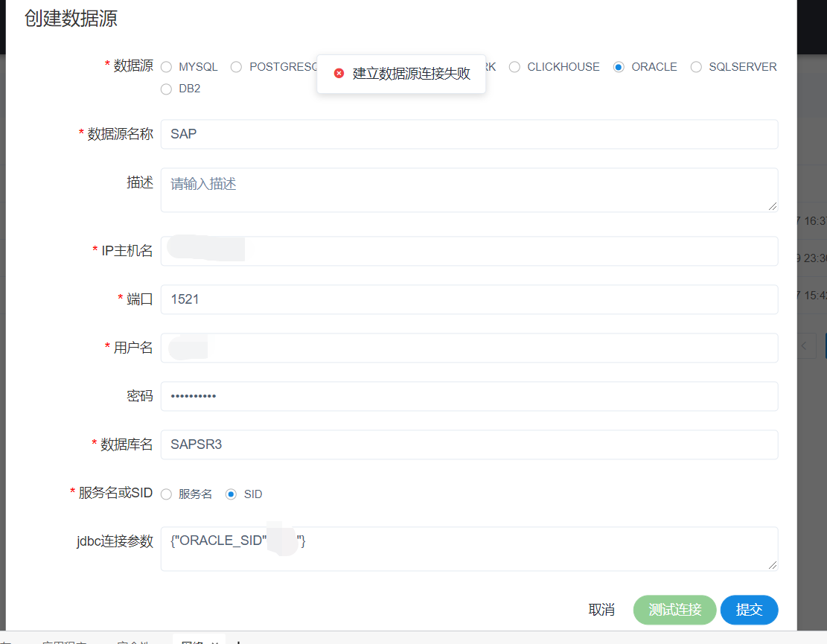Click the 描述 description textarea
This screenshot has height=644, width=827.
469,188
